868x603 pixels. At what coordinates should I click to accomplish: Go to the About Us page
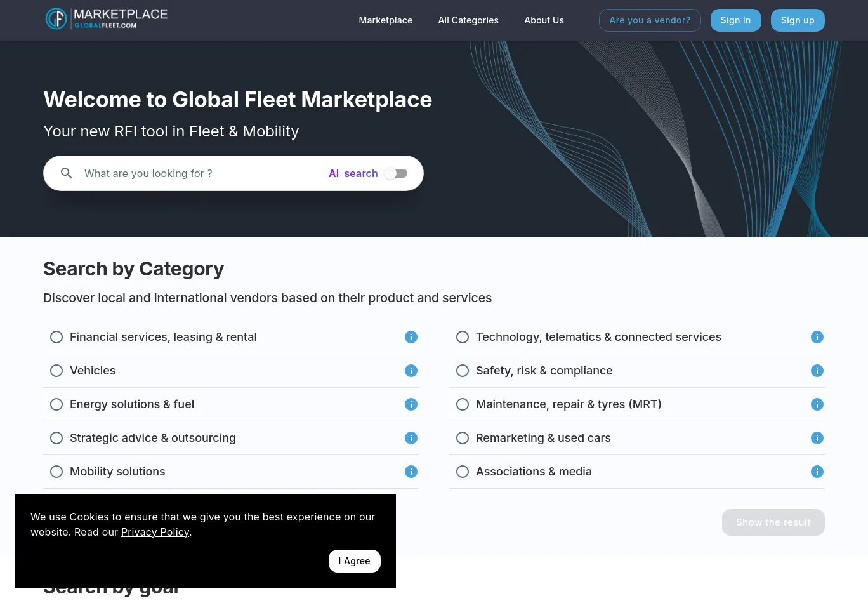coord(544,20)
